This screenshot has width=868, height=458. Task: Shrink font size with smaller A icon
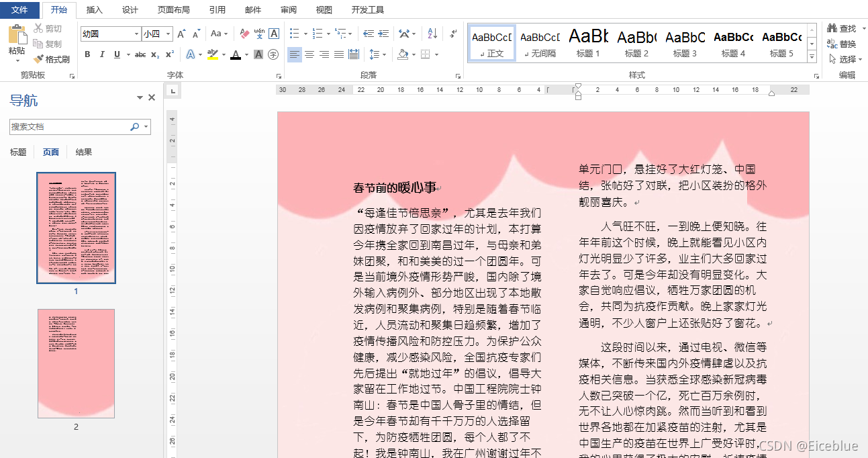click(197, 34)
